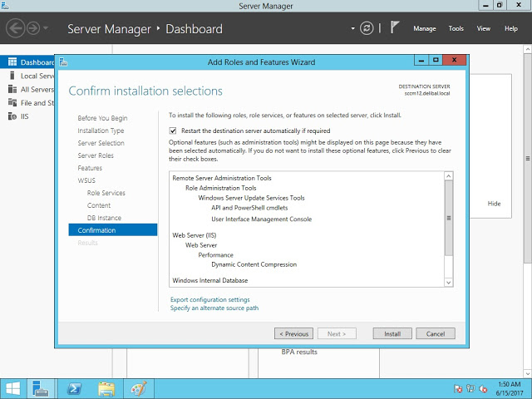Click Specify an alternate source path link
Screen dimensions: 532x399
214,308
